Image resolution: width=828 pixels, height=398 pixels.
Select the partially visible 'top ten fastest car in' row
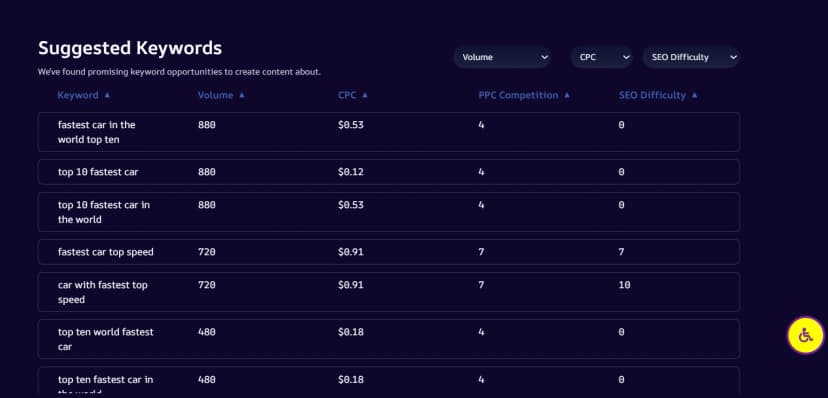(389, 380)
